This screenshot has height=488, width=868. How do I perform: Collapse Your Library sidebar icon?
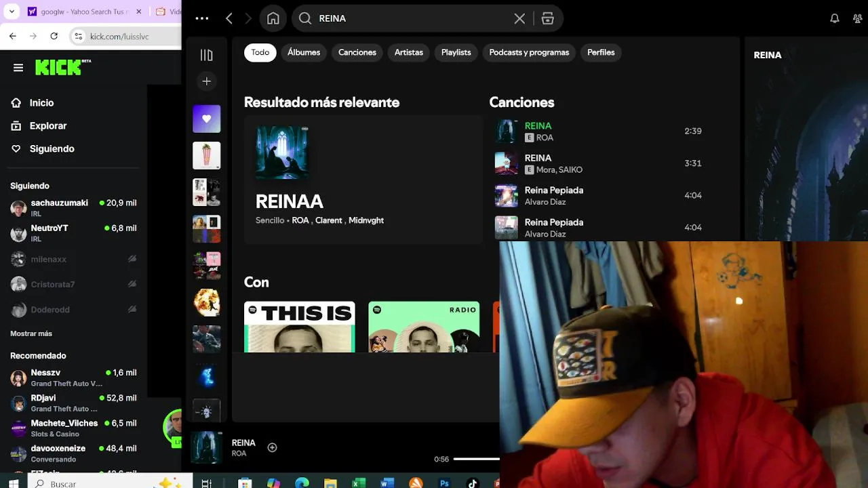(x=207, y=55)
